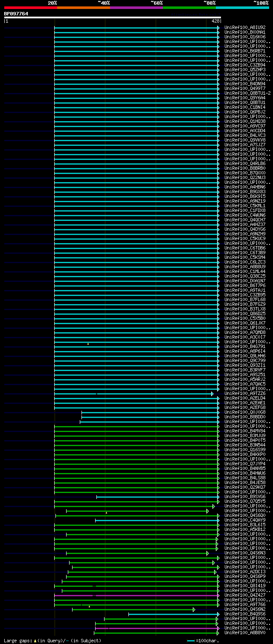Image resolution: width=273 pixels, height=644 pixels.
Task: Select the UniRef100_Q6PBJ2 entry
Action: point(245,112)
